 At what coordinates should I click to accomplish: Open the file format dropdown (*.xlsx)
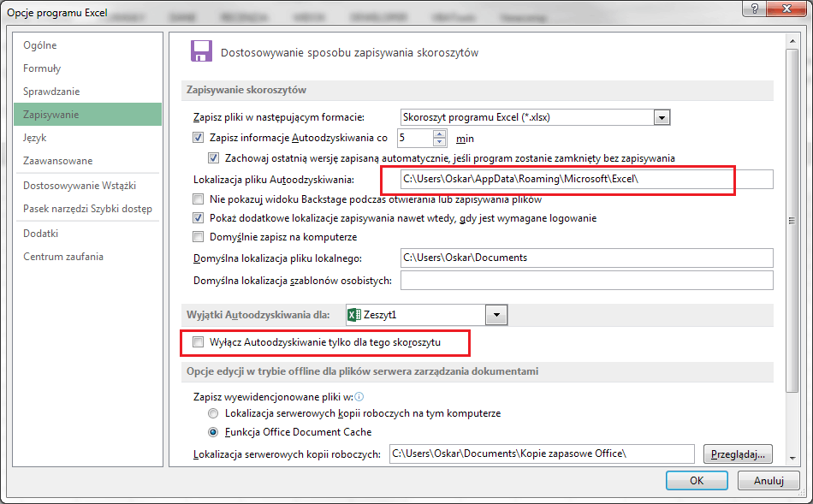(662, 117)
